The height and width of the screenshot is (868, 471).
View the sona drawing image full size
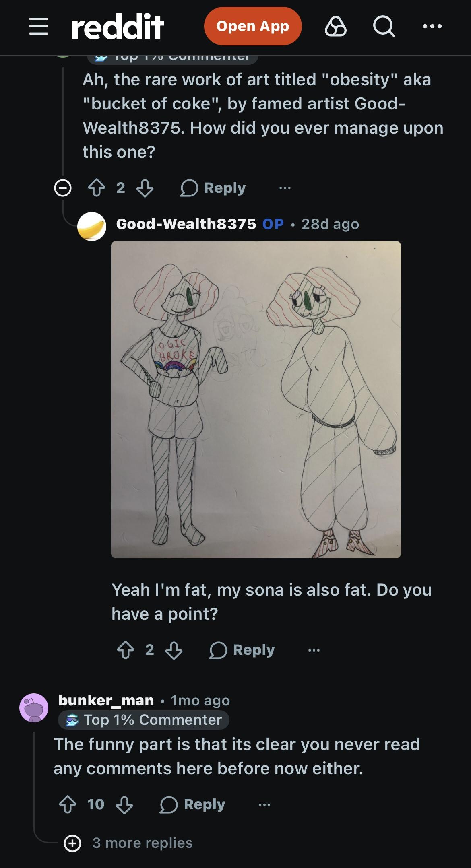click(256, 400)
